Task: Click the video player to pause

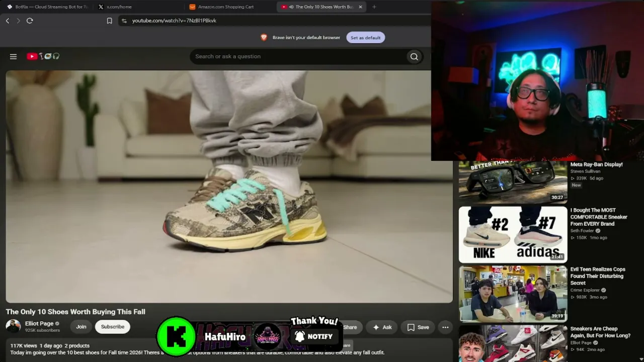Action: [x=229, y=187]
